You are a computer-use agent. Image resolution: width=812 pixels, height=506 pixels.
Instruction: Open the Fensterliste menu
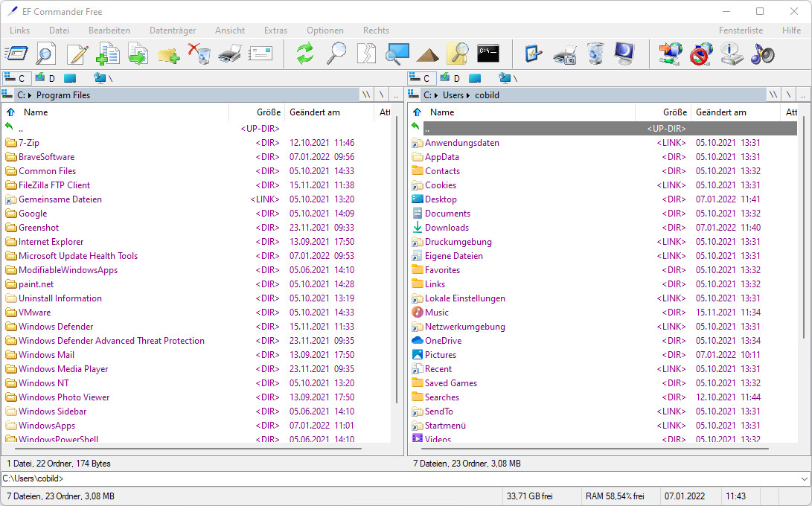[x=741, y=31]
